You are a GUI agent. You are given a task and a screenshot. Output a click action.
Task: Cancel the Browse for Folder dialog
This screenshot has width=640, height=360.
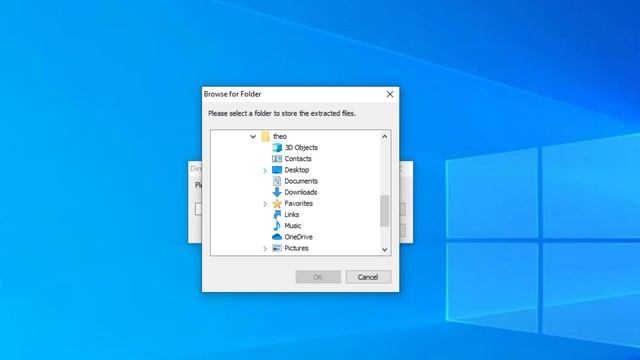[368, 277]
